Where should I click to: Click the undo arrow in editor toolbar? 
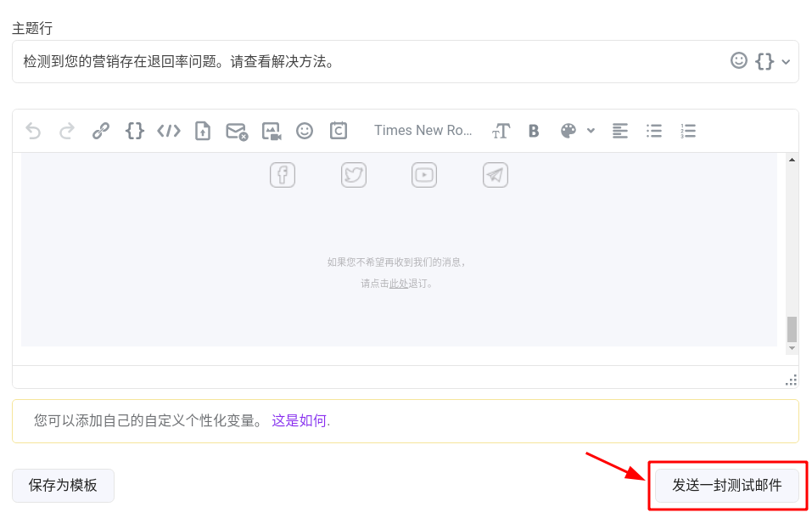click(33, 131)
